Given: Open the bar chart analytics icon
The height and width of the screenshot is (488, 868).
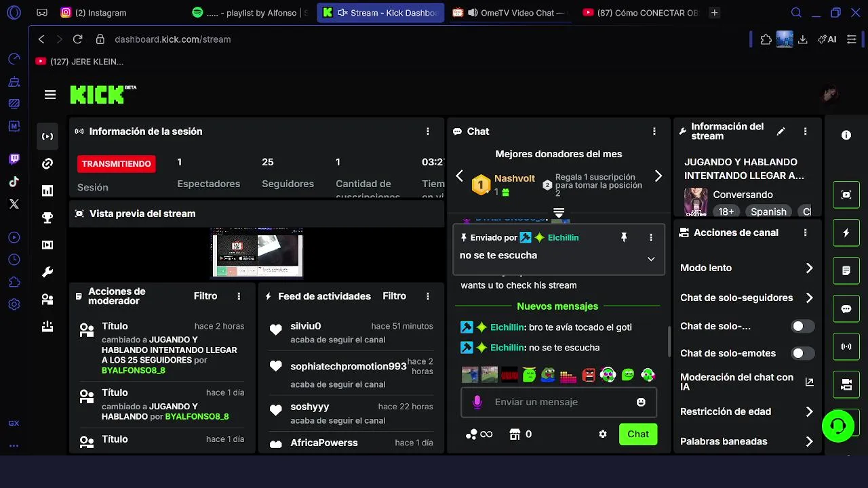Looking at the screenshot, I should (x=47, y=190).
